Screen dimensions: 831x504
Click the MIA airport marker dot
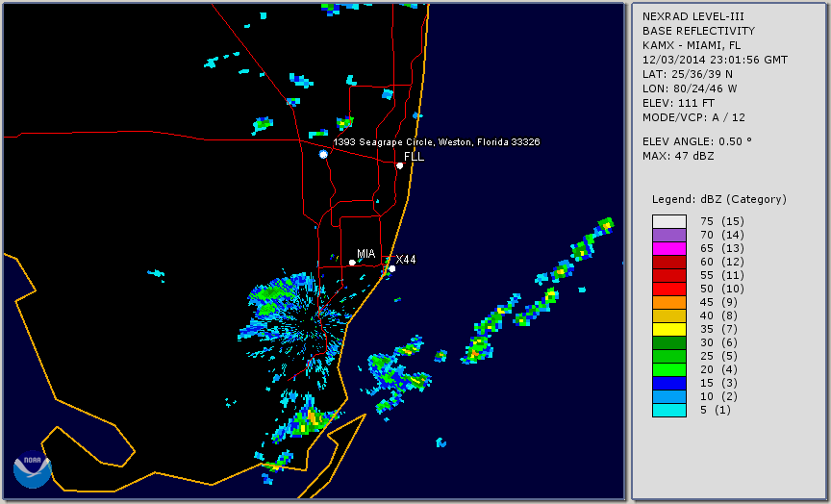[352, 263]
